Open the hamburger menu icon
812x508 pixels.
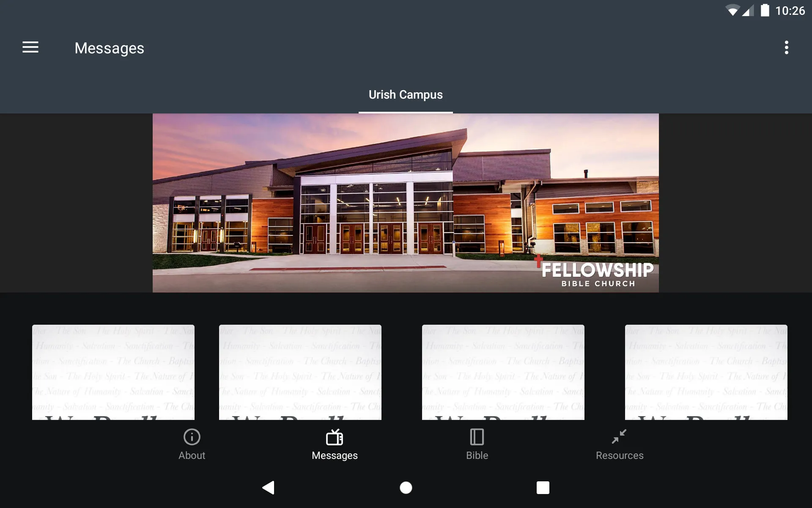coord(30,48)
